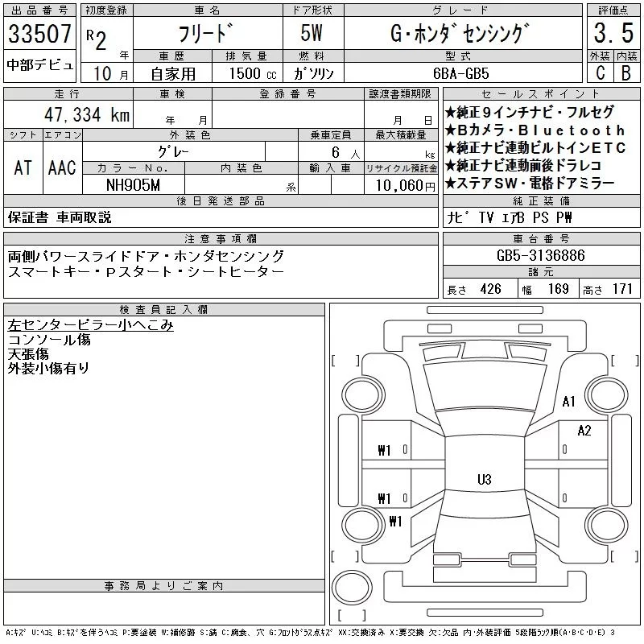Click the air conditioner value AAC
644x644 pixels.
coord(62,167)
